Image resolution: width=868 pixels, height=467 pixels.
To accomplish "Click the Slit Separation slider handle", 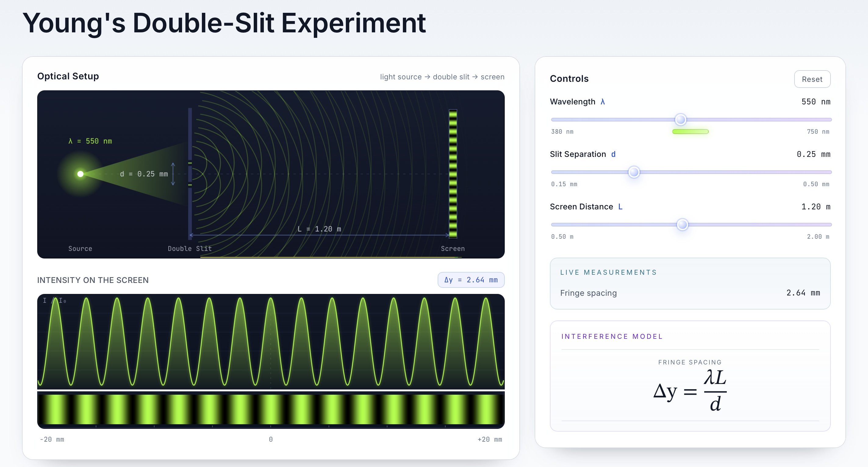I will (634, 172).
